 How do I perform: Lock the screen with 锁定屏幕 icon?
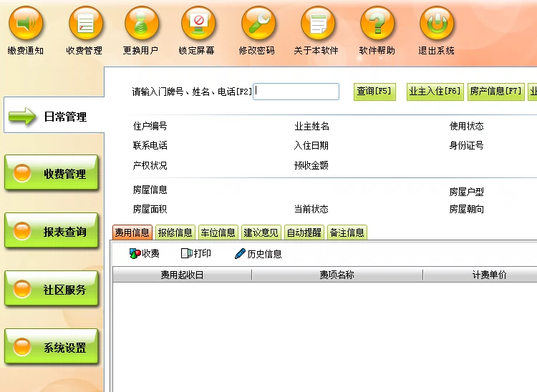(198, 24)
